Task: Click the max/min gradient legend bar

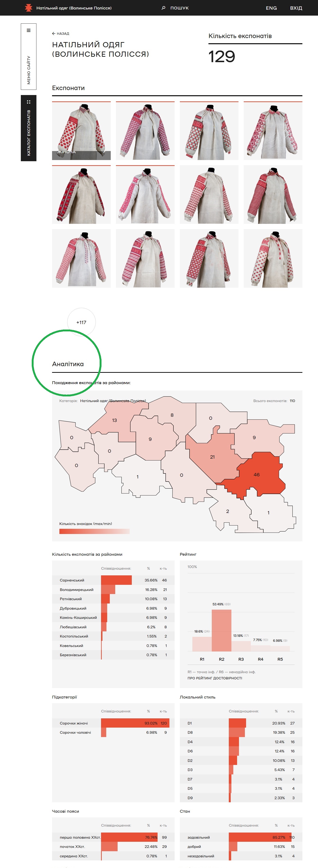Action: 94,531
